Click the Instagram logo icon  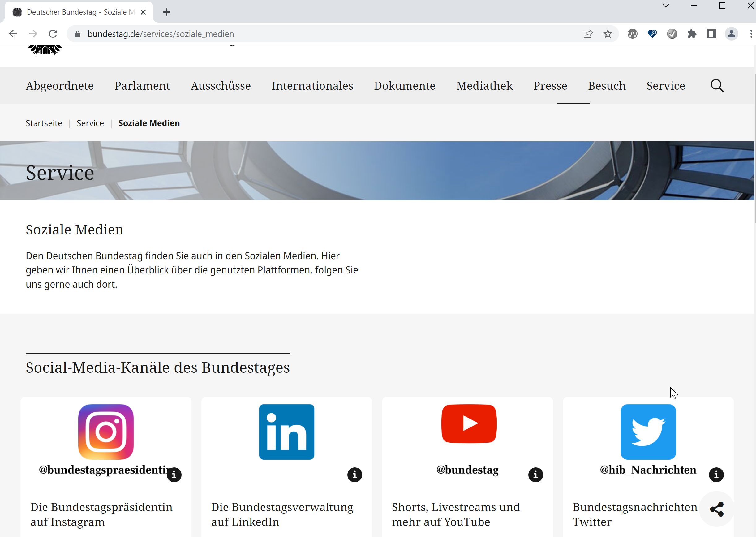coord(106,432)
